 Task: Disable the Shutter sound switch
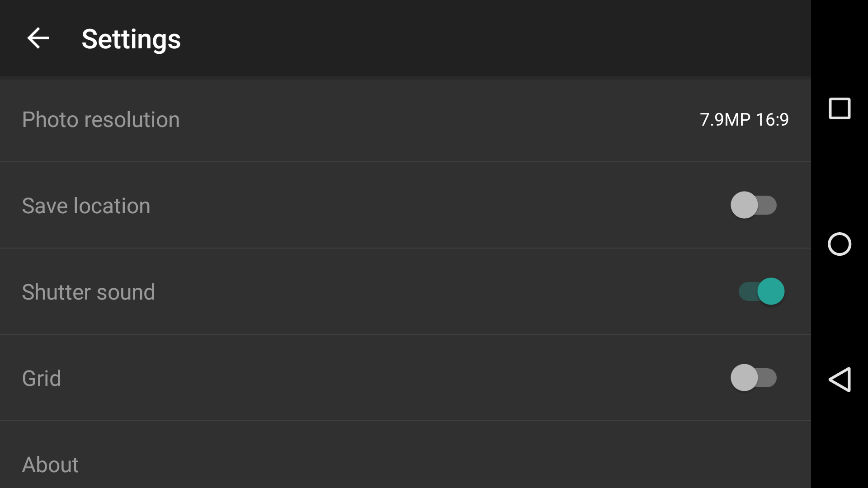(x=762, y=291)
